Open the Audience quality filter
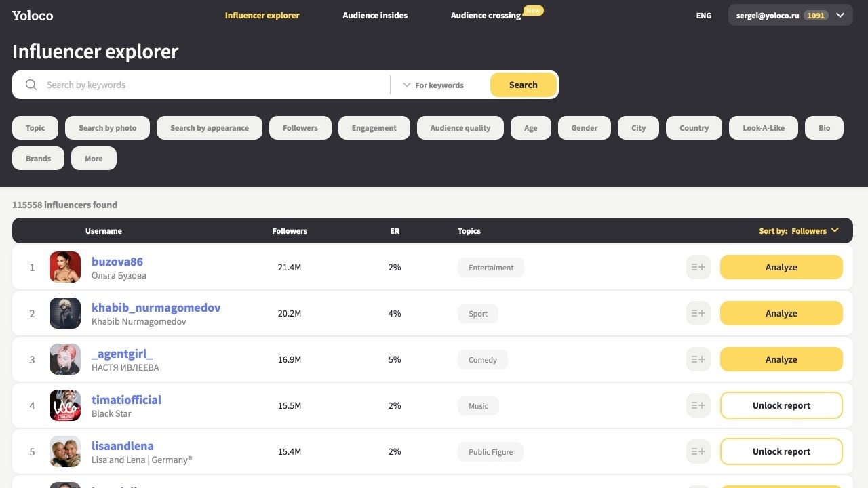The width and height of the screenshot is (868, 488). pos(460,128)
